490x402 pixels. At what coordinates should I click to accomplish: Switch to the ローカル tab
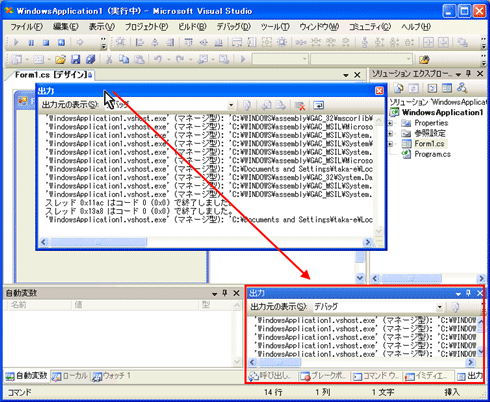pos(71,376)
